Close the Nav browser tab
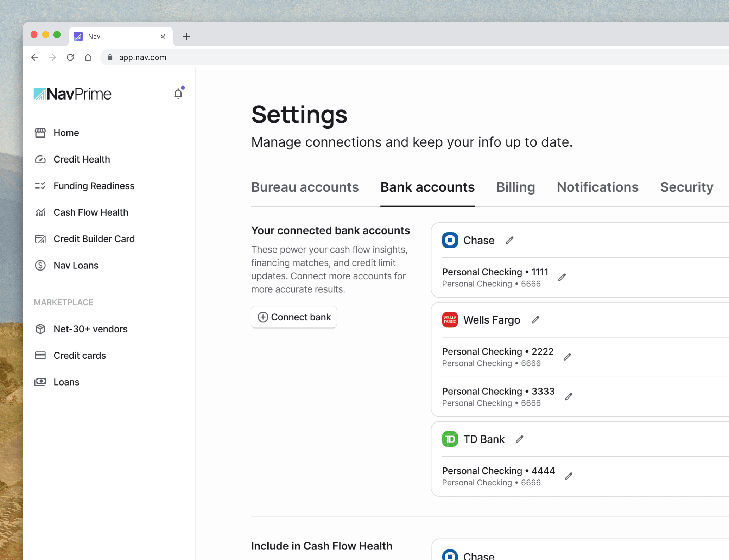 click(x=163, y=36)
